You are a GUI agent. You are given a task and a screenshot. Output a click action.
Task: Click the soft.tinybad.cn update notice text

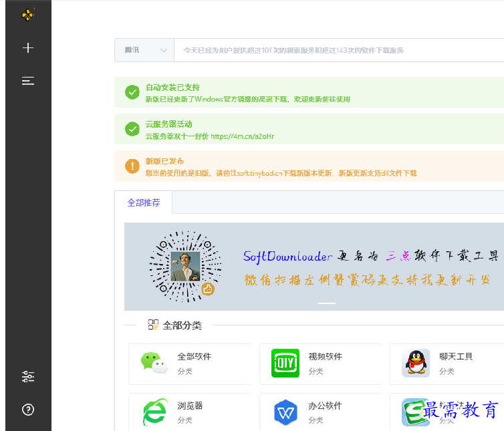point(281,173)
